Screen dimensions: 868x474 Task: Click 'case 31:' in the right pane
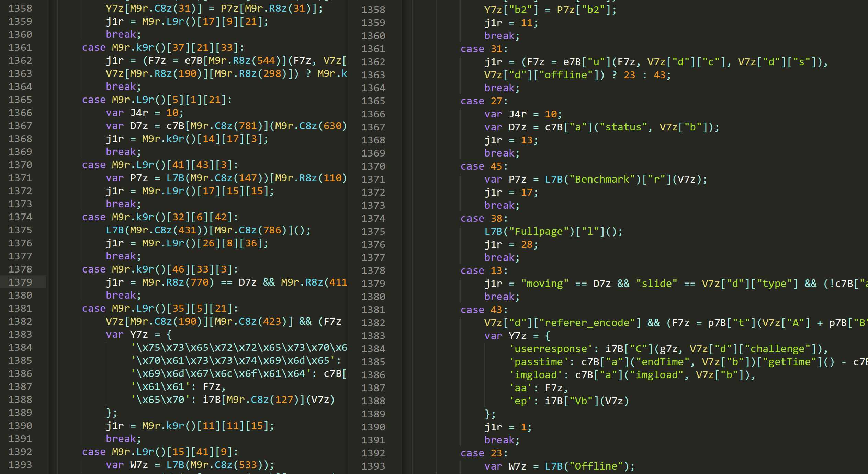click(484, 49)
